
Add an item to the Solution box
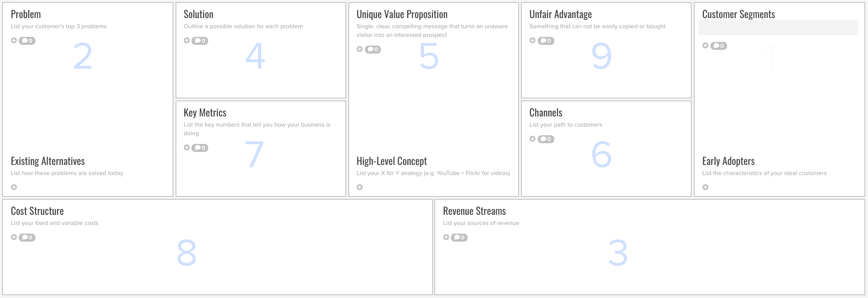click(x=186, y=41)
